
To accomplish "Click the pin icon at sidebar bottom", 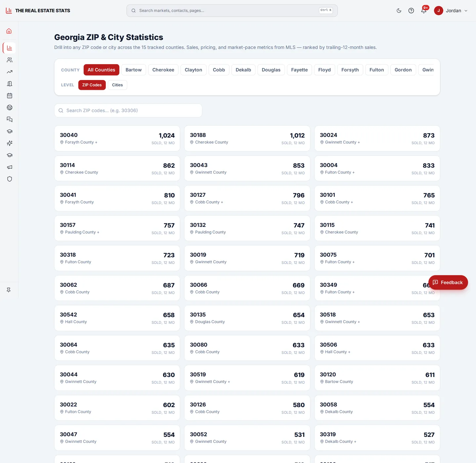I will pyautogui.click(x=9, y=290).
